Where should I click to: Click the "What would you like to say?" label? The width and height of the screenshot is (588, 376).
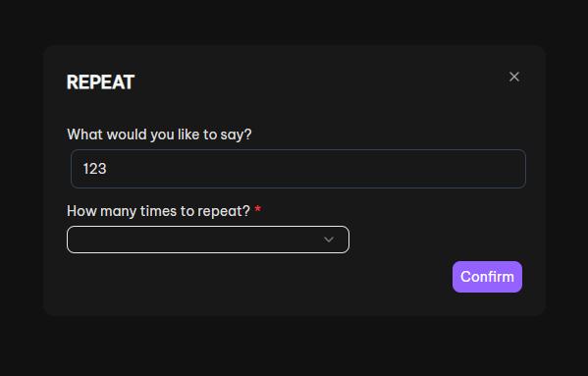pyautogui.click(x=159, y=134)
